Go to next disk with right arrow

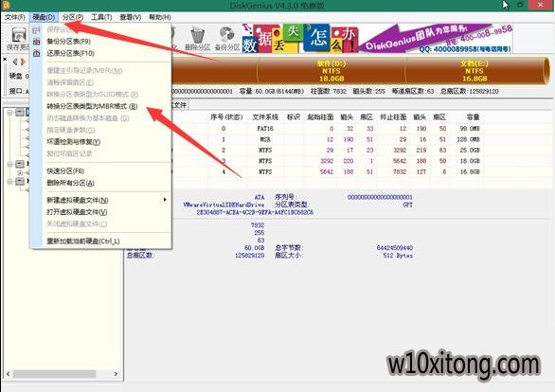tap(23, 62)
